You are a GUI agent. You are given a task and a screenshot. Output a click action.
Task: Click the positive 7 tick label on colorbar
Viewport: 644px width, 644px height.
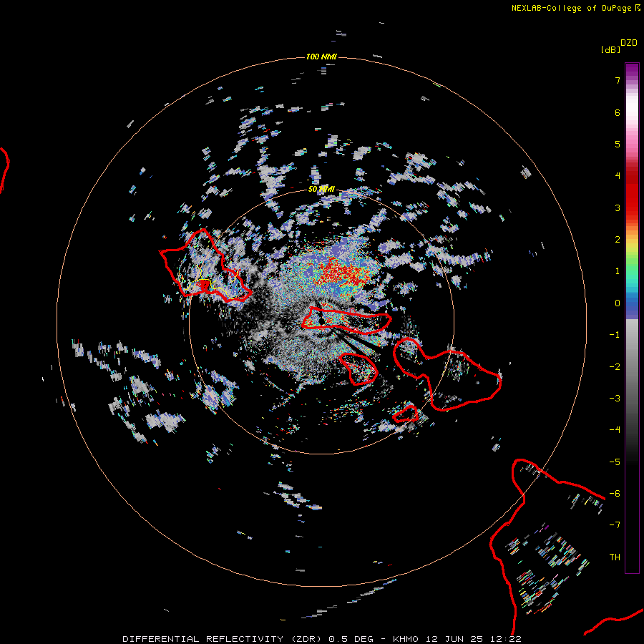(x=618, y=80)
